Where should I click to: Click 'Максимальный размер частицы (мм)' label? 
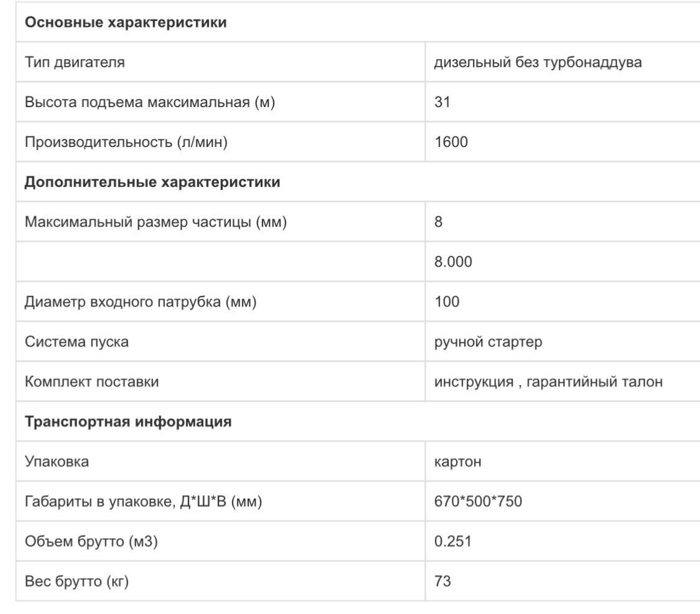click(x=156, y=222)
